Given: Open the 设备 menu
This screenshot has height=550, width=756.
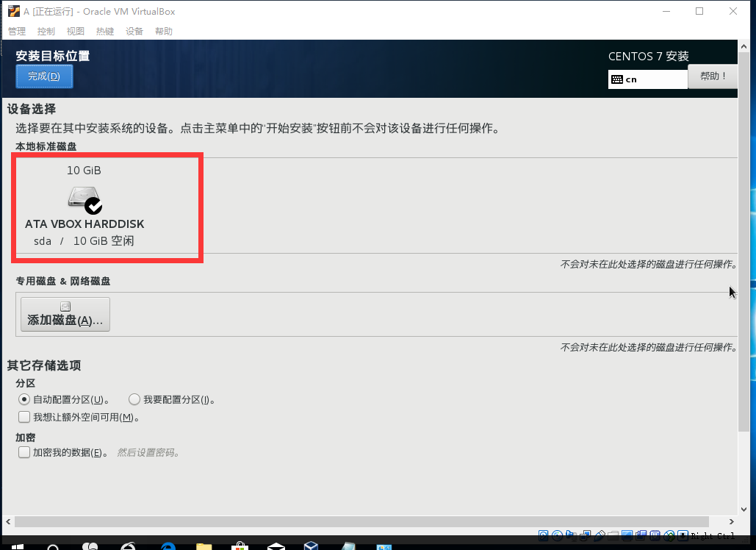Looking at the screenshot, I should (x=134, y=32).
